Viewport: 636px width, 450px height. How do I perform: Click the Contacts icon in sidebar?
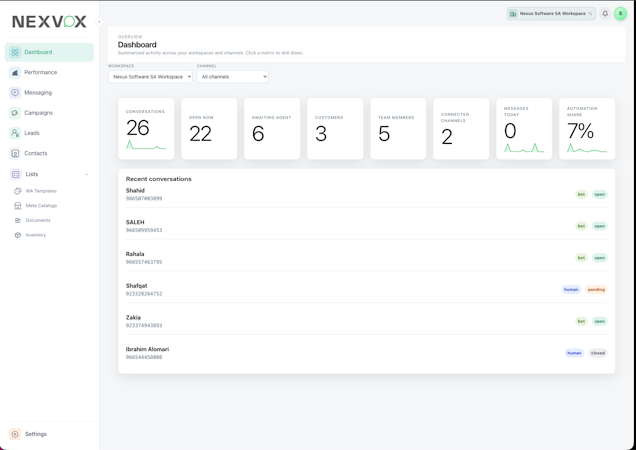pos(15,153)
